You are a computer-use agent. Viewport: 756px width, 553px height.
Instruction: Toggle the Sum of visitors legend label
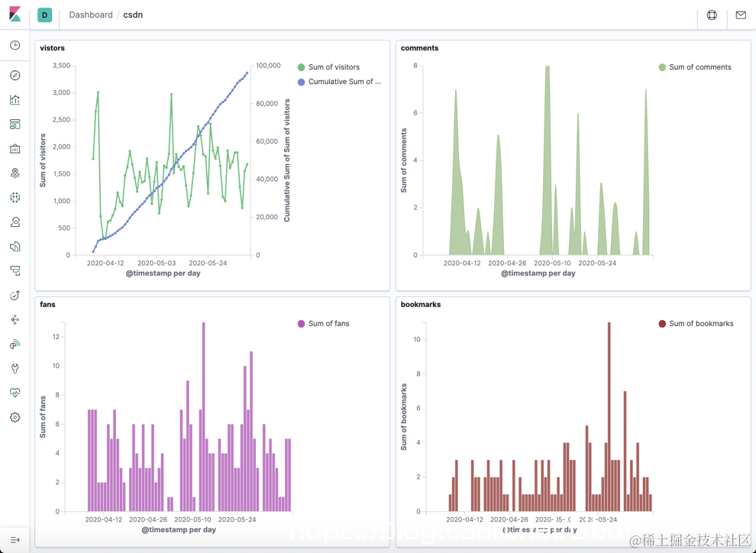click(x=334, y=67)
